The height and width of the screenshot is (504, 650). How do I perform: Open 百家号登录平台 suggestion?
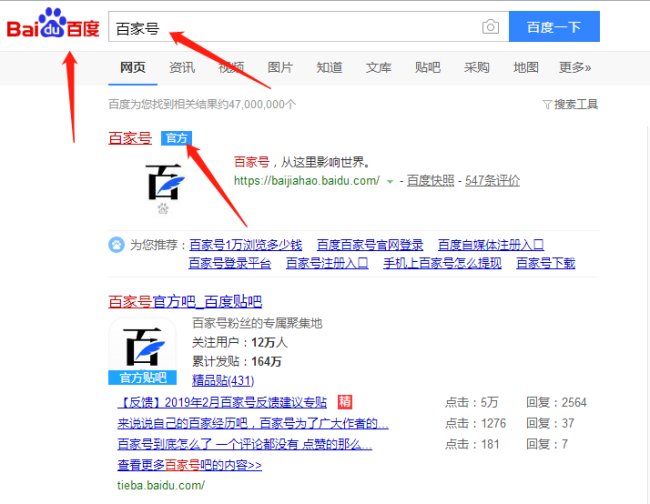(x=230, y=263)
